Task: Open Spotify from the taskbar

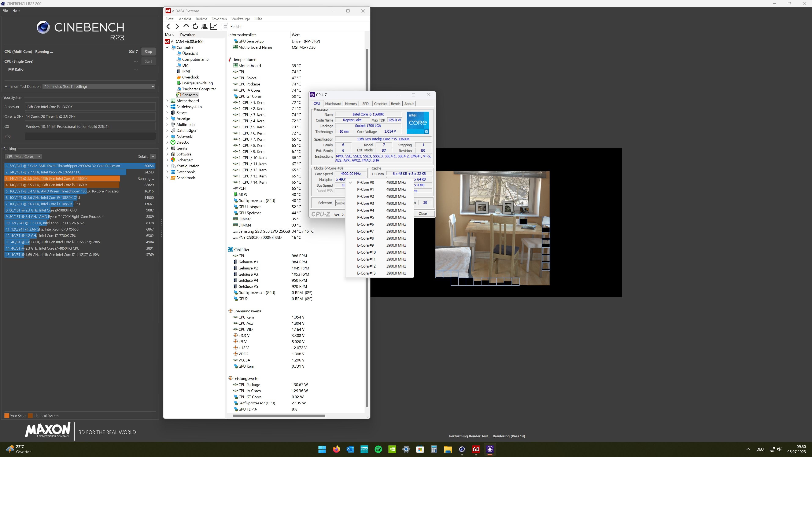Action: tap(378, 449)
